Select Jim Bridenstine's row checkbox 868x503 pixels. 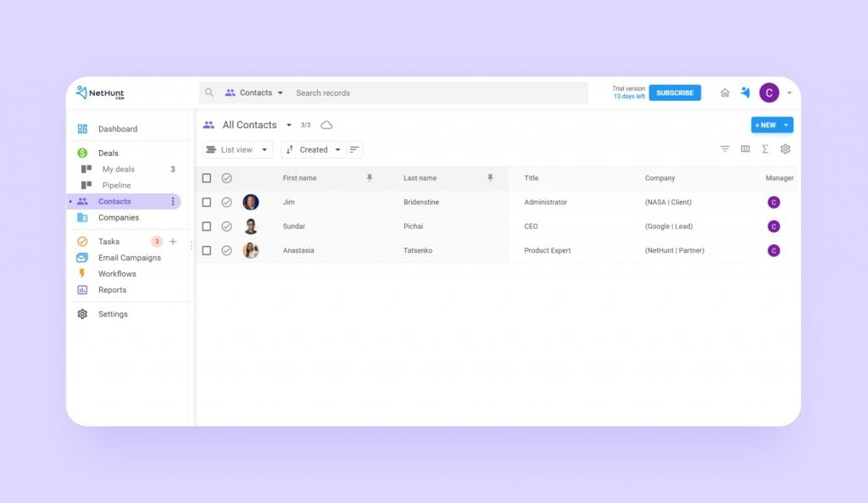pos(206,202)
